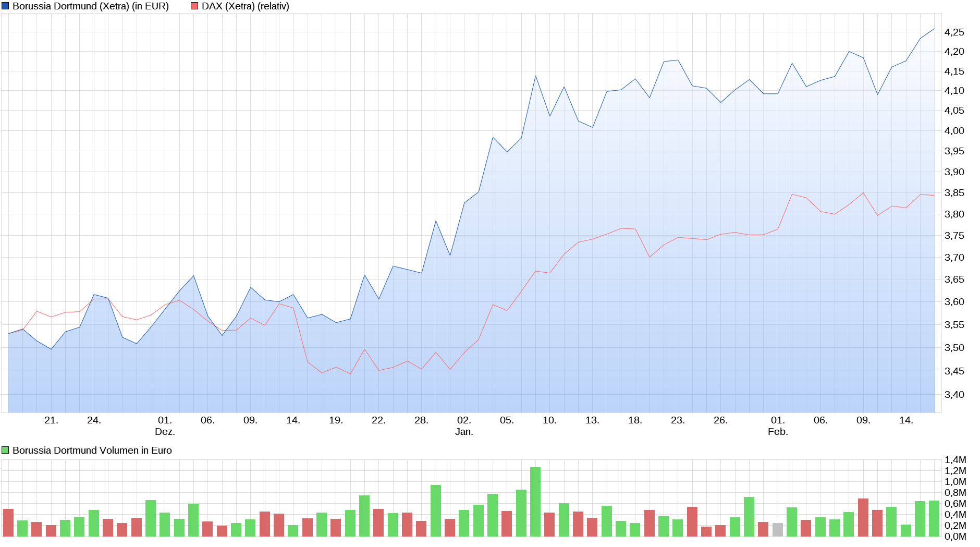980x547 pixels.
Task: Click the 'Jan.' month label
Action: [464, 432]
